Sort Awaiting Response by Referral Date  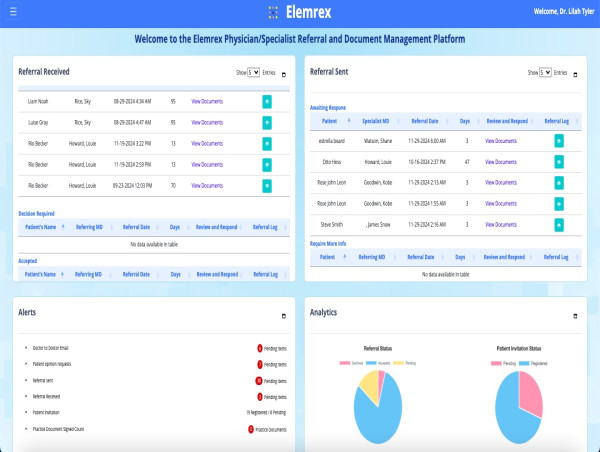pyautogui.click(x=425, y=121)
